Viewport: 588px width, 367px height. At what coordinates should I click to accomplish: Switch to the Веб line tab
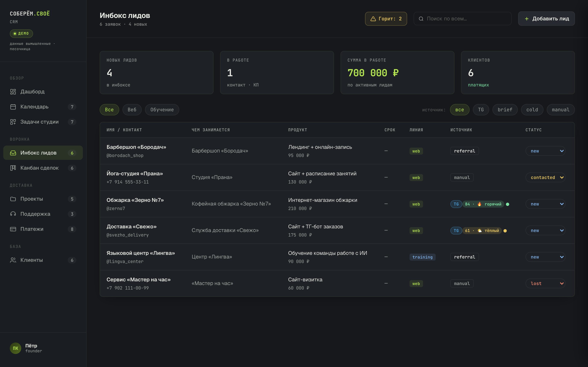click(x=132, y=110)
